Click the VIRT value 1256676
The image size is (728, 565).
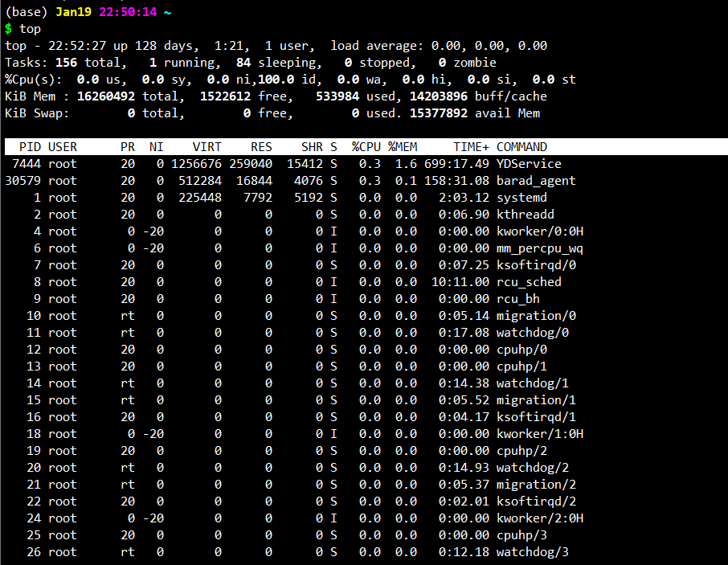coord(196,164)
